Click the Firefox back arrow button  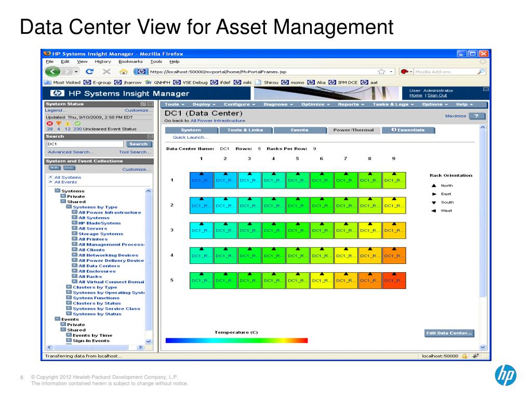(x=52, y=72)
